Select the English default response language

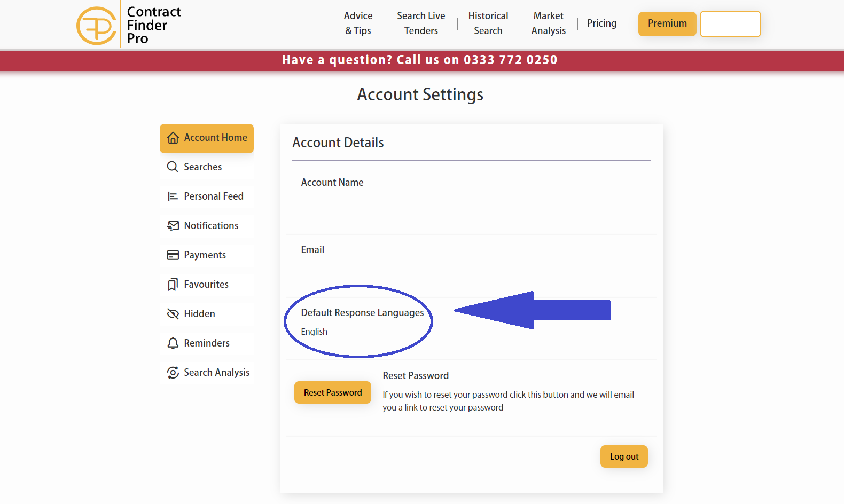tap(314, 332)
